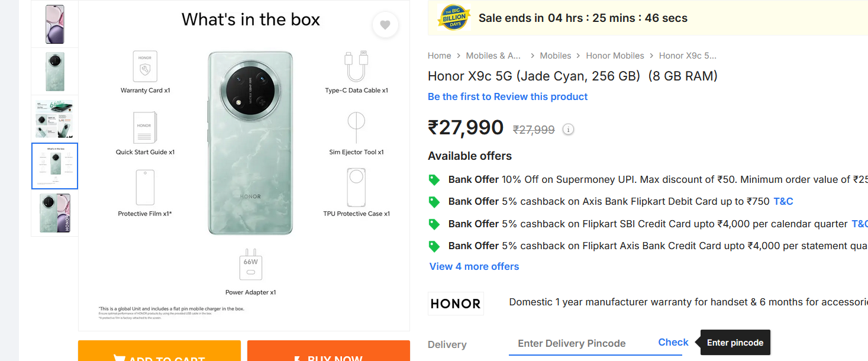Click Check to verify delivery pincode
Screen dimensions: 868x361
(x=673, y=342)
